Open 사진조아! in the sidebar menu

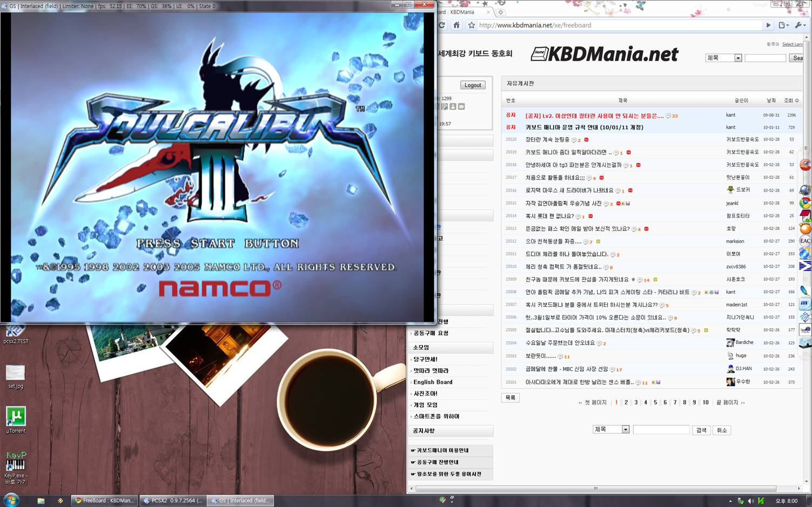[425, 393]
